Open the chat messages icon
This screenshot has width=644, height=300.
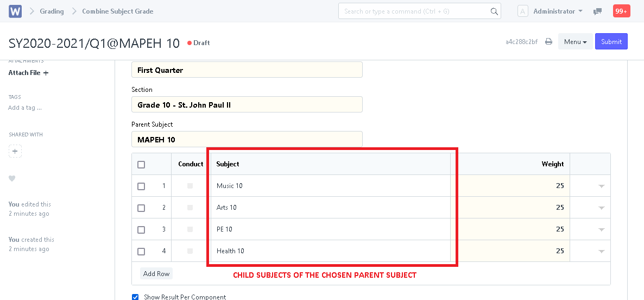598,11
